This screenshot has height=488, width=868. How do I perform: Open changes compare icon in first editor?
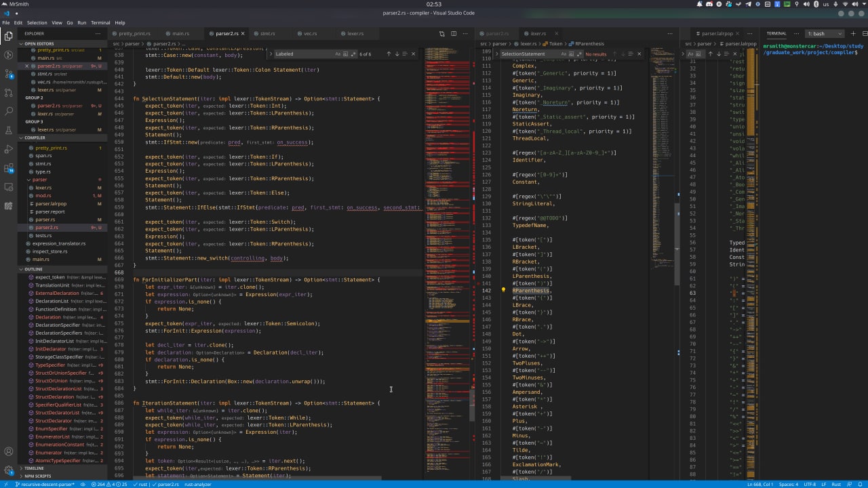pyautogui.click(x=442, y=33)
